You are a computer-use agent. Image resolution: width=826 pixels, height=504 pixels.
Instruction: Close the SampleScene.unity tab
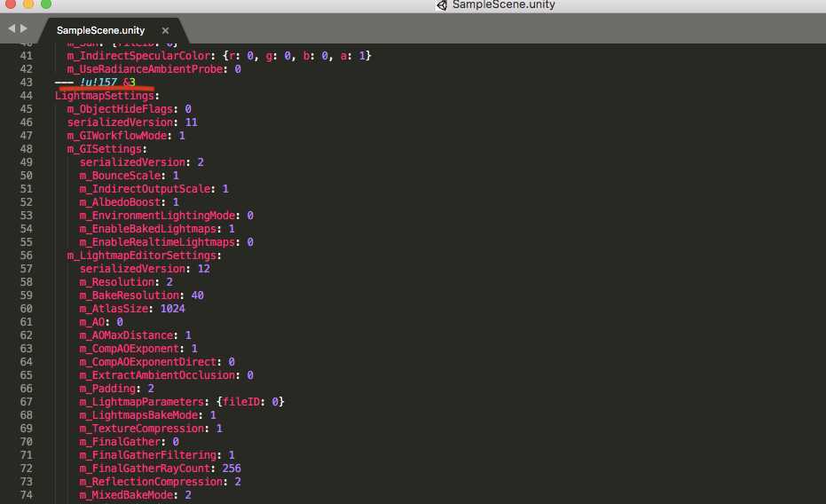point(165,30)
